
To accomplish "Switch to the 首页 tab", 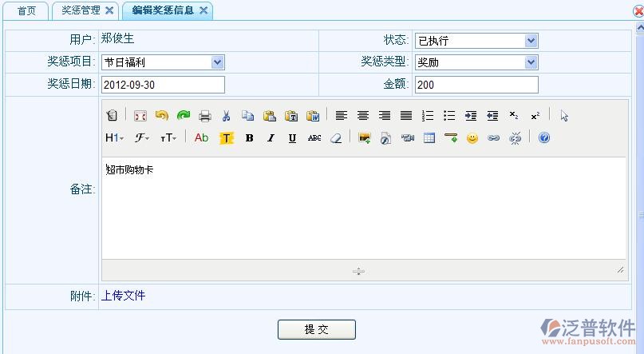I will [27, 10].
